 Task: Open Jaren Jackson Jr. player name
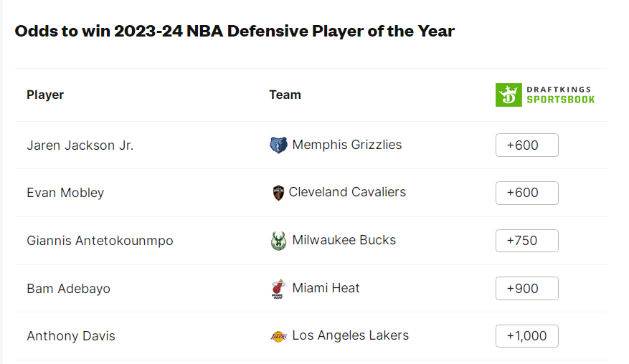tap(80, 145)
